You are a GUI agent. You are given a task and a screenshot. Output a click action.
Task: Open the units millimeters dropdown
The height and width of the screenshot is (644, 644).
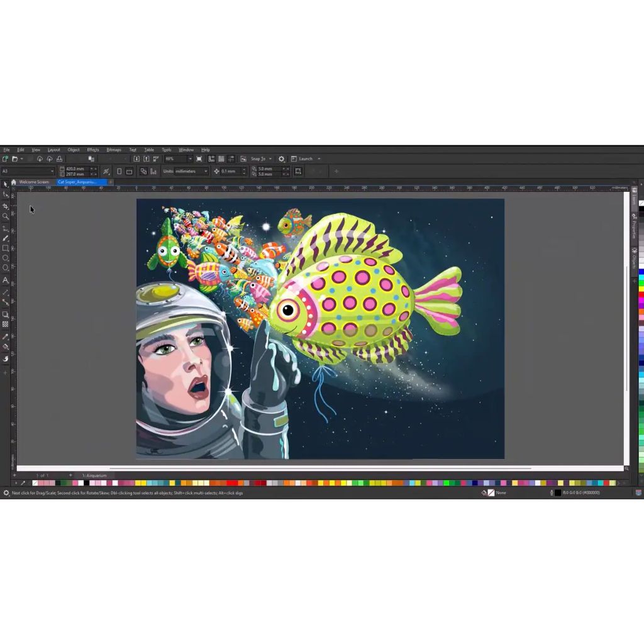click(205, 171)
